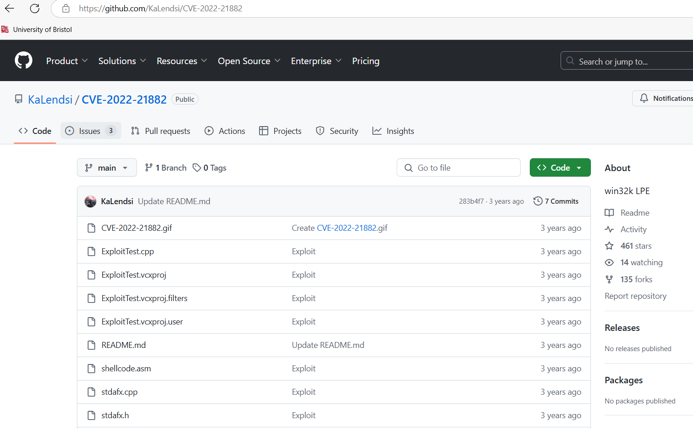Open 'Update README.md' latest commit message

point(174,201)
